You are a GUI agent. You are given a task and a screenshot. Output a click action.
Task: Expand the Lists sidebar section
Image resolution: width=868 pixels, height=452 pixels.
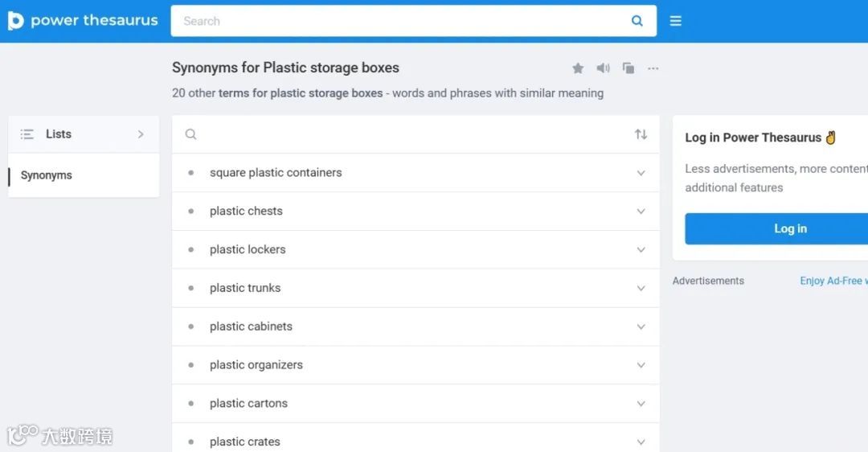coord(141,134)
